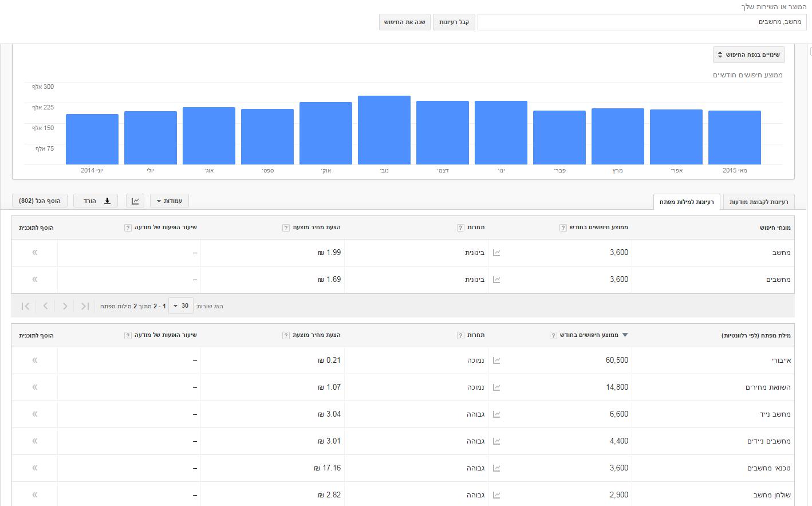This screenshot has width=812, height=506.
Task: Show trend chart icon for מחשב נייד
Action: pyautogui.click(x=496, y=414)
